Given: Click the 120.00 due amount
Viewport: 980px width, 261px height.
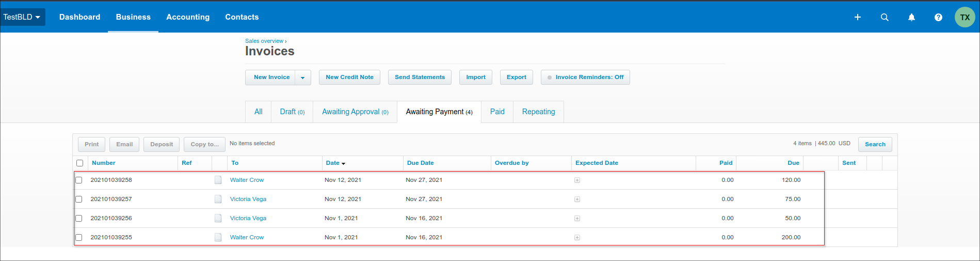Looking at the screenshot, I should pos(791,180).
